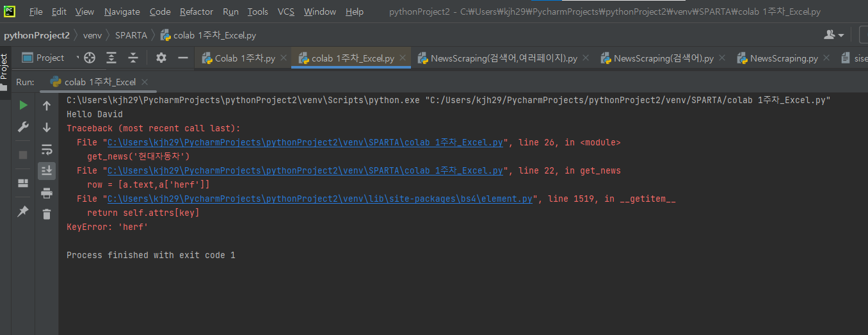Click the return self.attrs[key] line
The image size is (868, 335).
143,213
